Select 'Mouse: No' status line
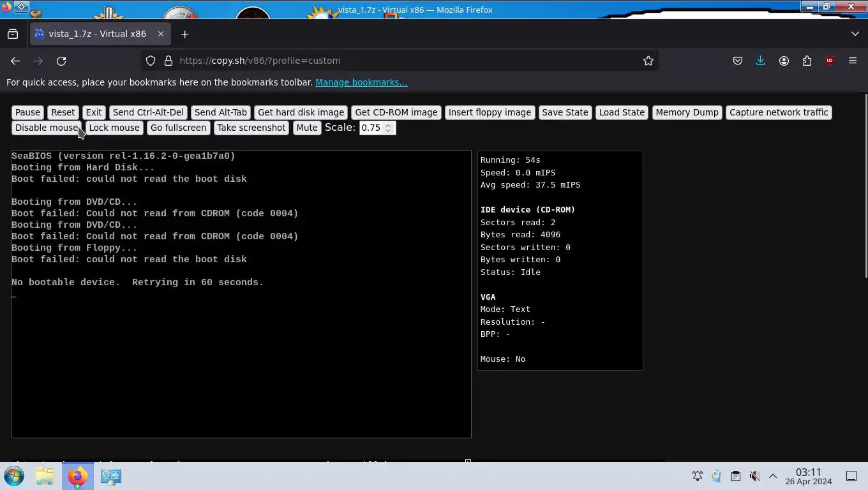Image resolution: width=868 pixels, height=490 pixels. point(503,359)
